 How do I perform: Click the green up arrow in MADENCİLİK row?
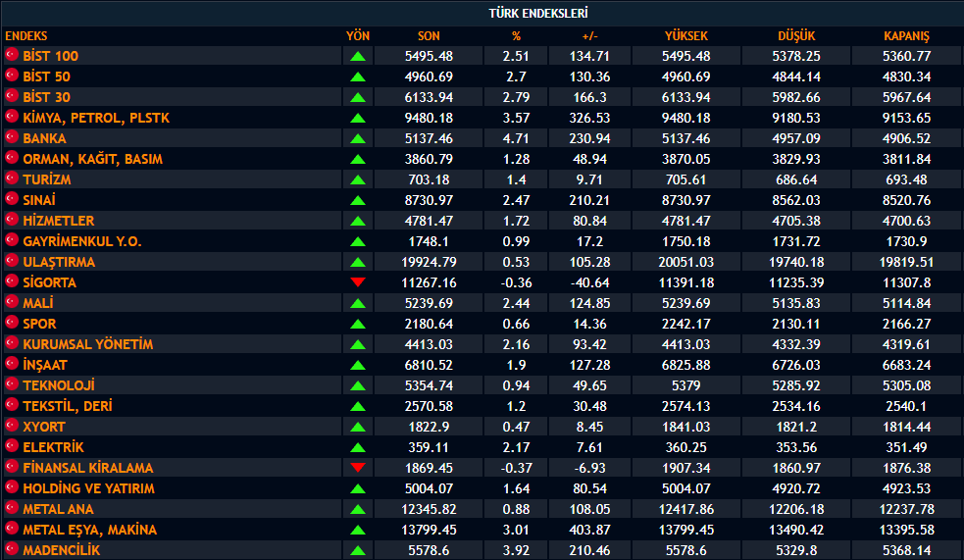coord(358,550)
